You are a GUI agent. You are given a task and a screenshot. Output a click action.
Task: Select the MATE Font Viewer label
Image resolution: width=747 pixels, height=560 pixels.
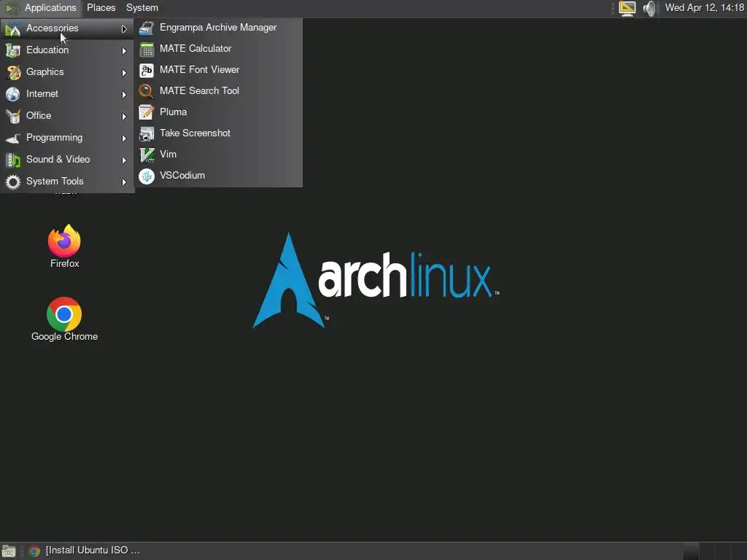[x=200, y=69]
